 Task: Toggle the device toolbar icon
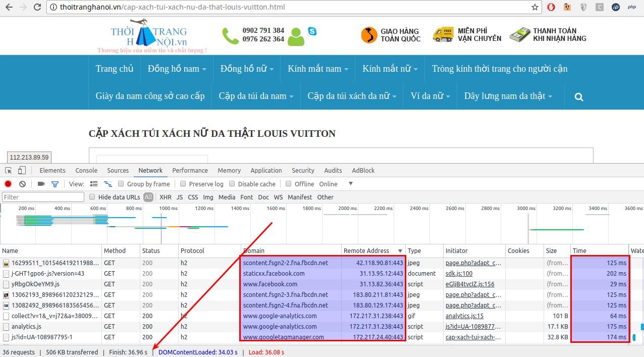point(23,171)
